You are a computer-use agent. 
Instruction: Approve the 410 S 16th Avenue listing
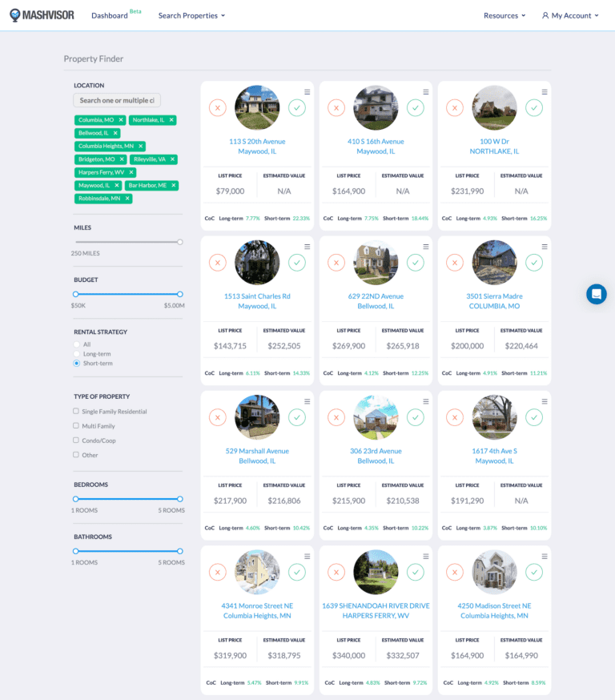(416, 107)
